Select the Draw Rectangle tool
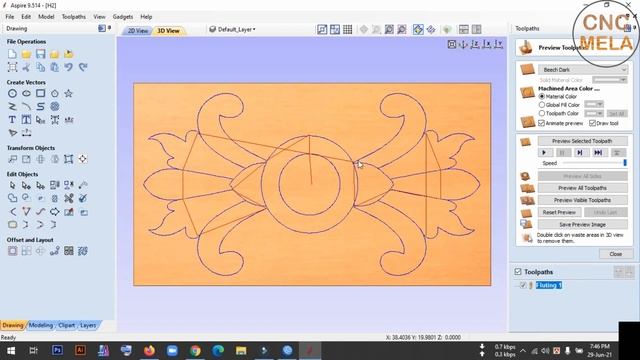This screenshot has width=640, height=360. (x=40, y=93)
